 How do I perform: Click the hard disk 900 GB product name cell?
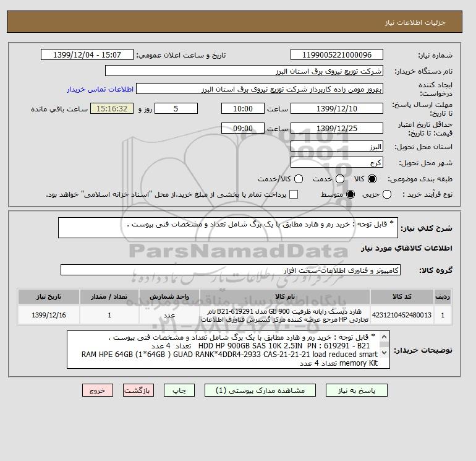[285, 315]
